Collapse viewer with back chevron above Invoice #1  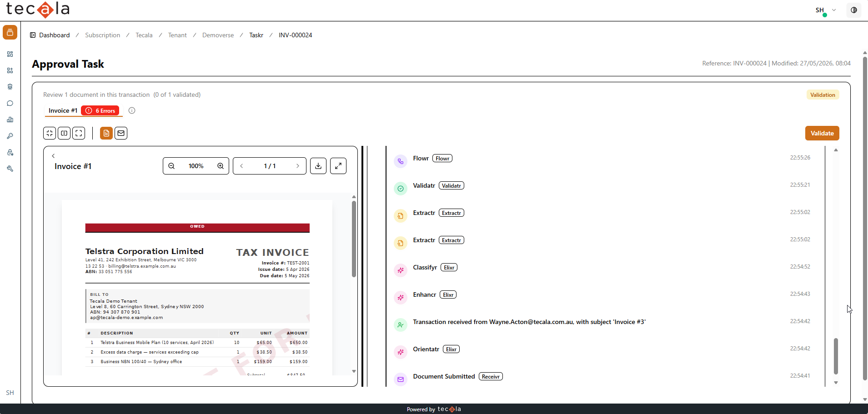pyautogui.click(x=53, y=156)
